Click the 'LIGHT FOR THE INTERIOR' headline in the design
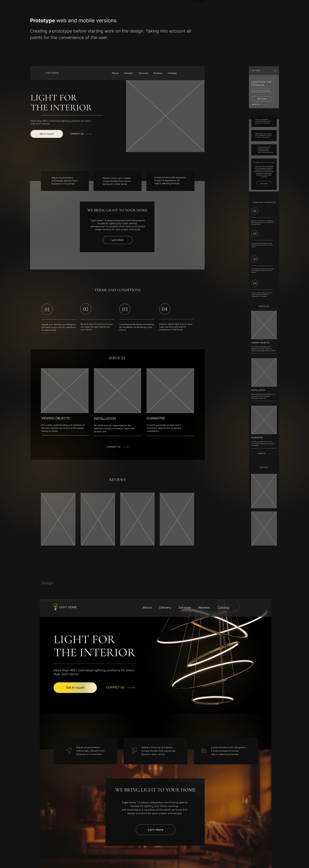Image resolution: width=309 pixels, height=868 pixels. [94, 646]
